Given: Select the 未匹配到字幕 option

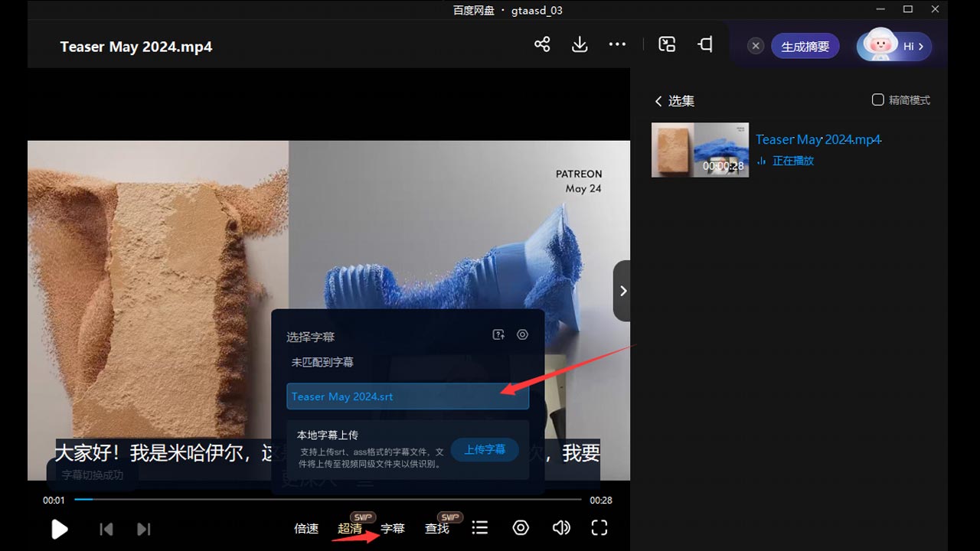Looking at the screenshot, I should pos(322,362).
